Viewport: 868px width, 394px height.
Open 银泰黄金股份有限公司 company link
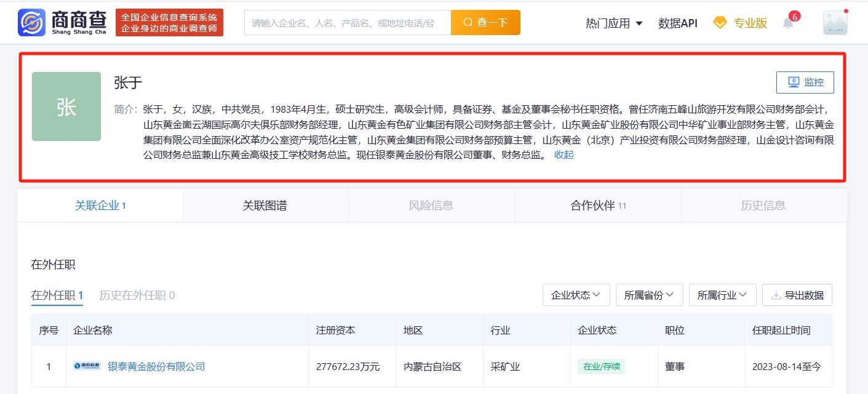pyautogui.click(x=156, y=366)
